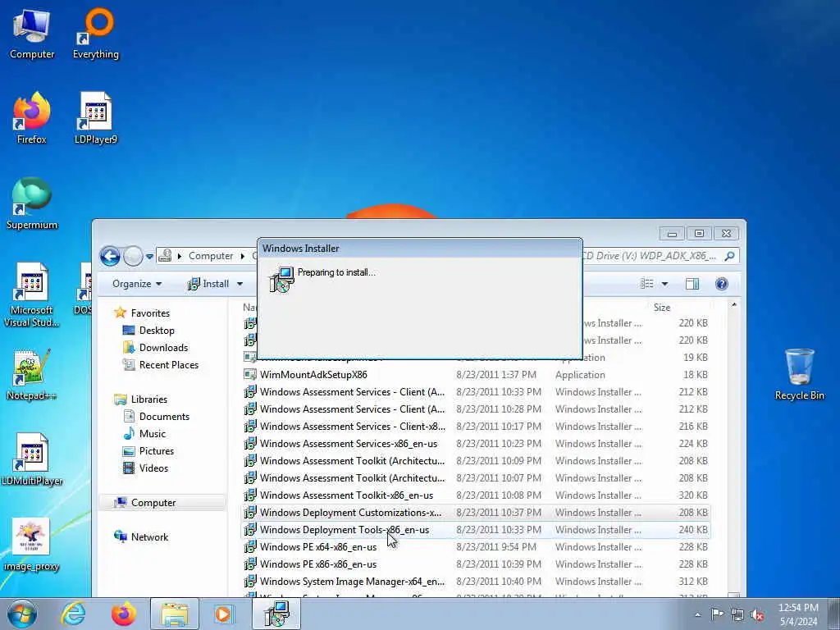Viewport: 840px width, 630px height.
Task: Select Libraries in navigation pane
Action: coord(149,399)
